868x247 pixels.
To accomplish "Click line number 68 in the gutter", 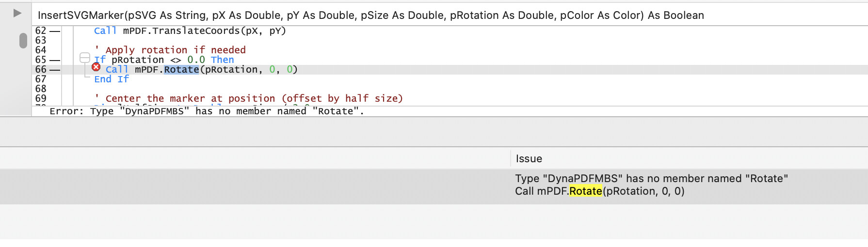I will click(x=41, y=89).
